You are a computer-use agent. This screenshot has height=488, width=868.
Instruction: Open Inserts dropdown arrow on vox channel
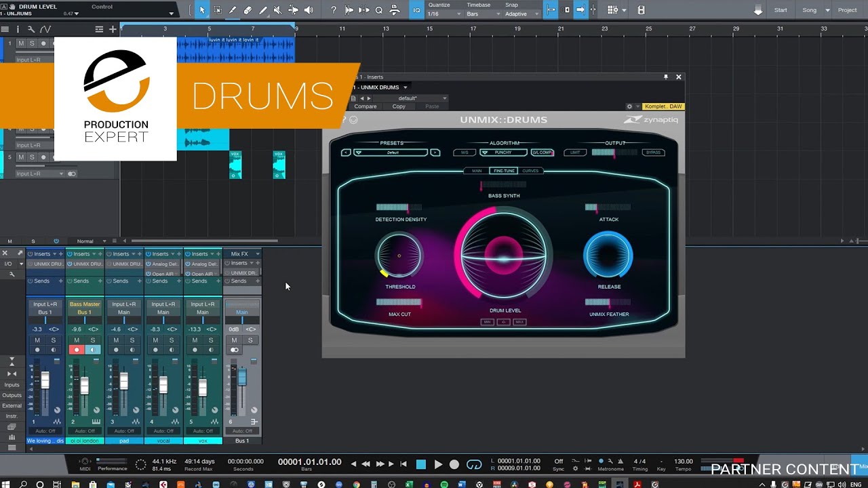(212, 254)
